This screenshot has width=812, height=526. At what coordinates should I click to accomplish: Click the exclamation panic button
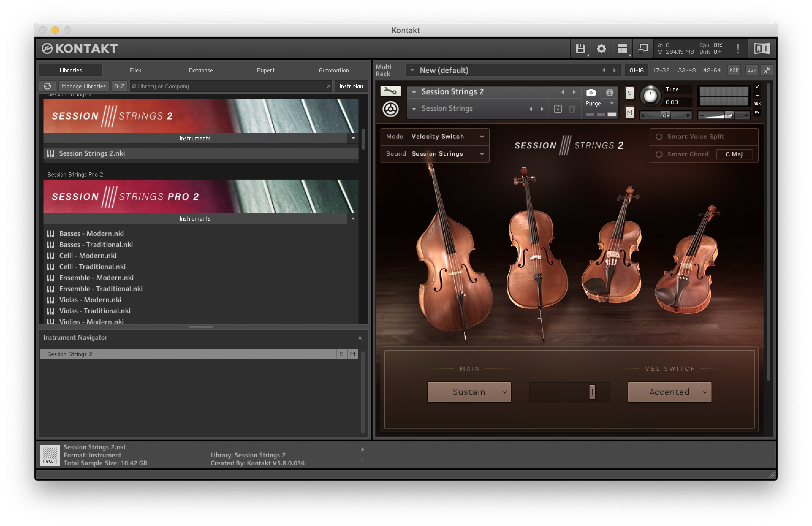click(x=738, y=49)
